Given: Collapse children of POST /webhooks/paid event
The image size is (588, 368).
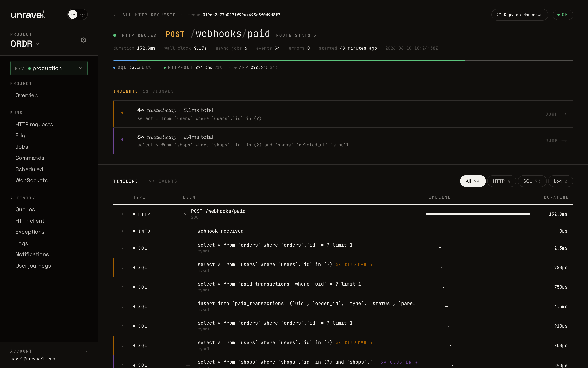Looking at the screenshot, I should click(x=186, y=214).
